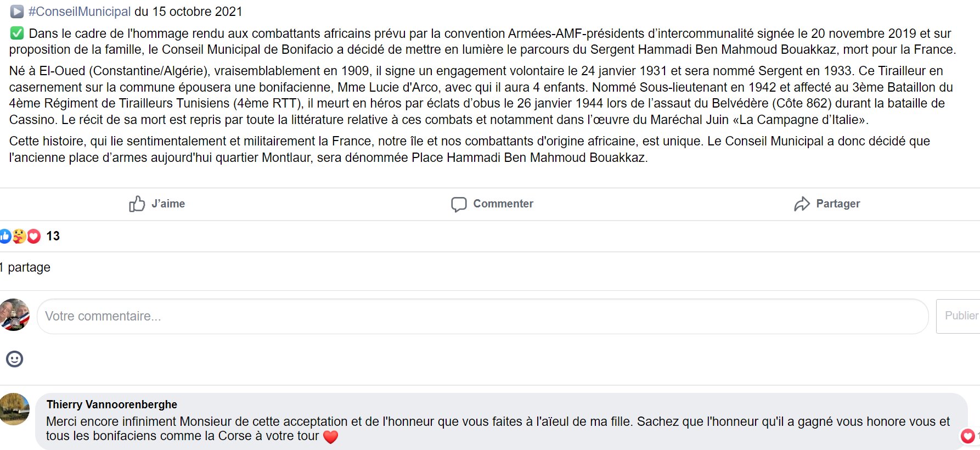The width and height of the screenshot is (980, 450).
Task: Click heart reaction on Thierry's comment
Action: point(968,436)
